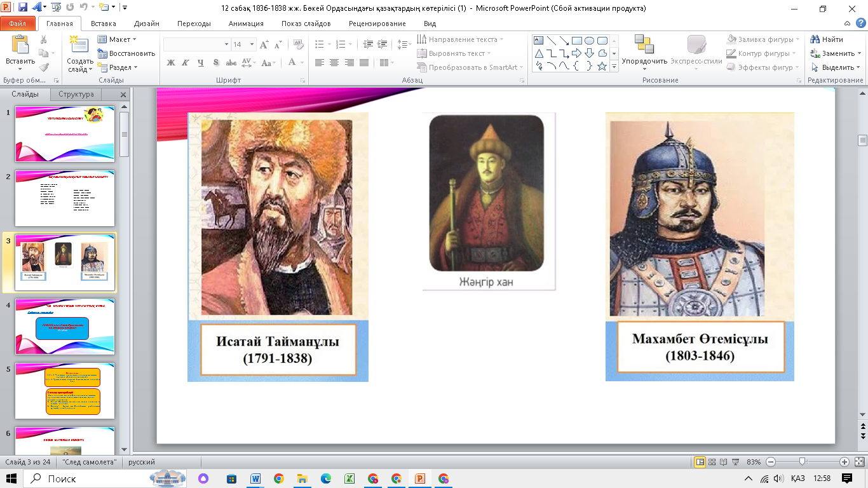The height and width of the screenshot is (488, 868).
Task: Open Slide Sorter view from status bar
Action: click(x=712, y=462)
